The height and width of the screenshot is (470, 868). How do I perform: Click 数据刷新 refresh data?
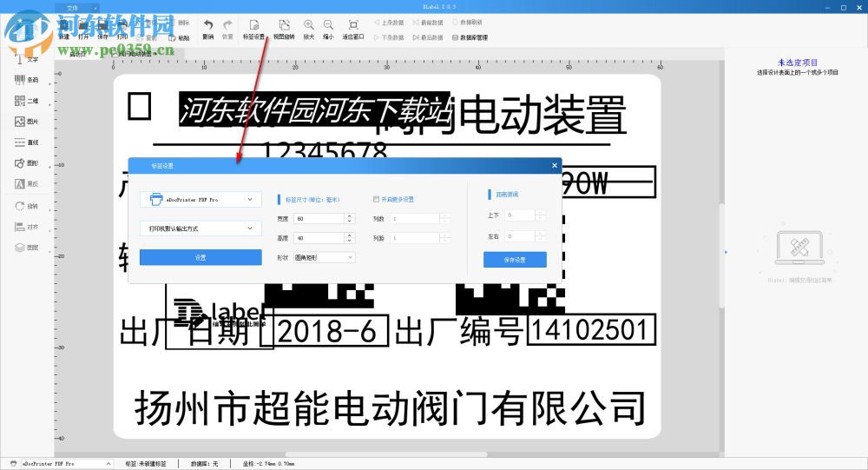[x=467, y=23]
